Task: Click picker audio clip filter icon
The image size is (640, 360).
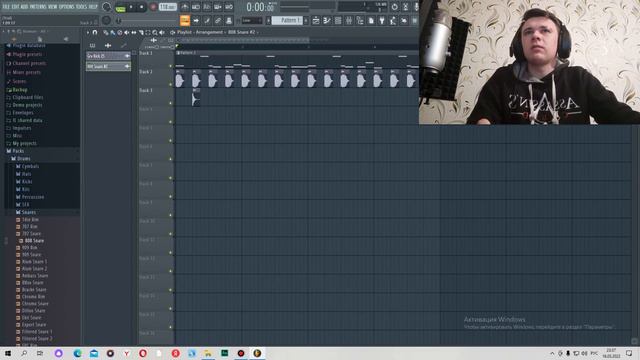Action: pyautogui.click(x=108, y=45)
